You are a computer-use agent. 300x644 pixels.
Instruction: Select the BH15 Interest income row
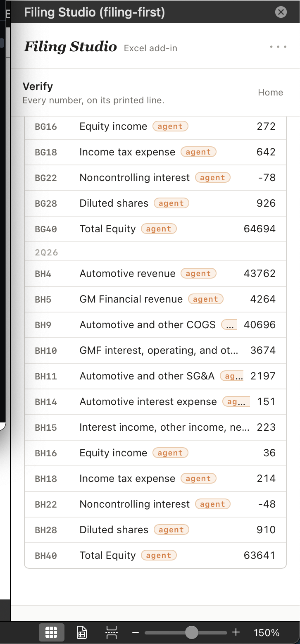(155, 427)
